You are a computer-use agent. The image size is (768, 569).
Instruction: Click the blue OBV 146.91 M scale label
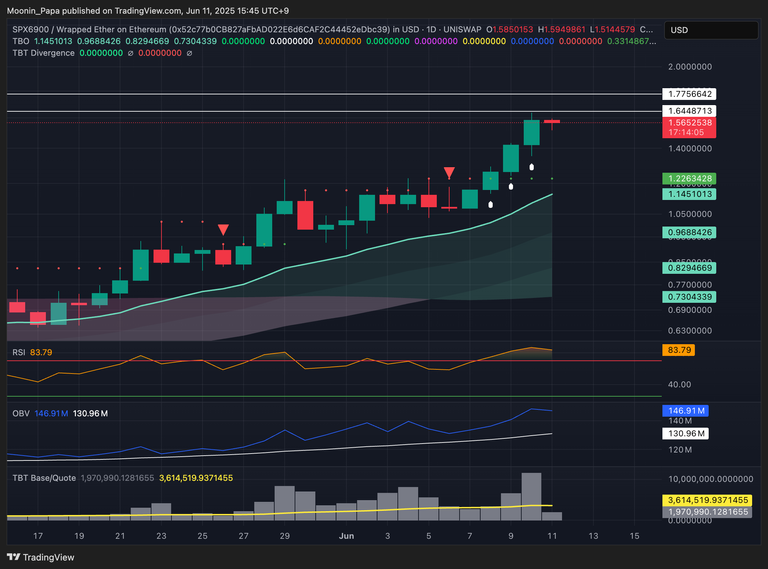685,410
